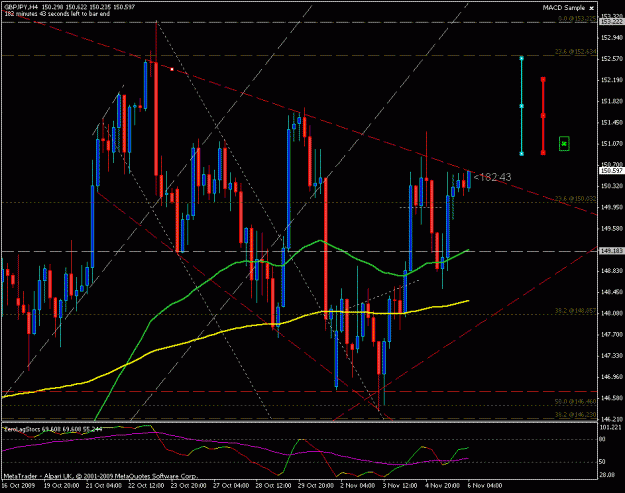
Task: Click the 150.320 price scale value
Action: [x=611, y=186]
